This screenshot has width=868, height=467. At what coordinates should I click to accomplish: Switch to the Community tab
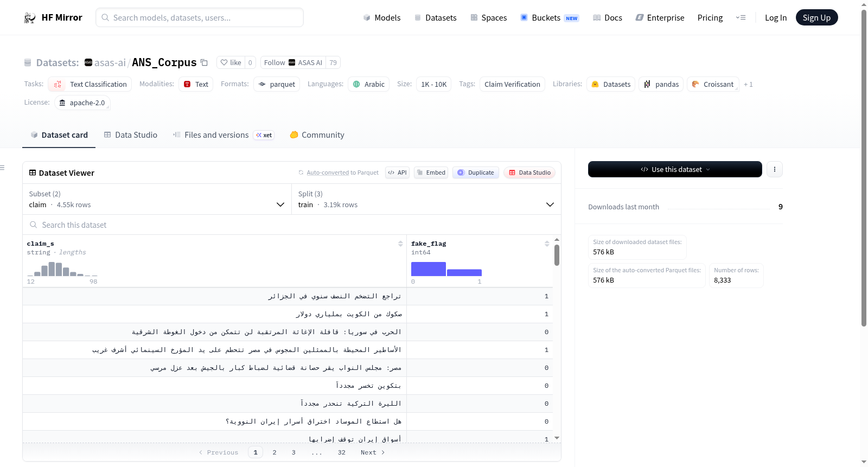coord(317,135)
